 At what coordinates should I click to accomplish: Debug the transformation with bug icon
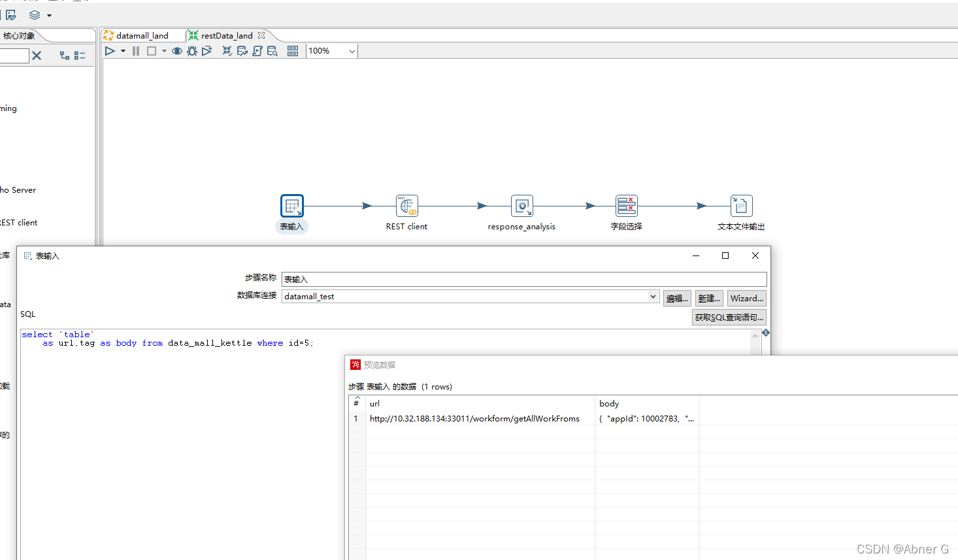(x=192, y=51)
